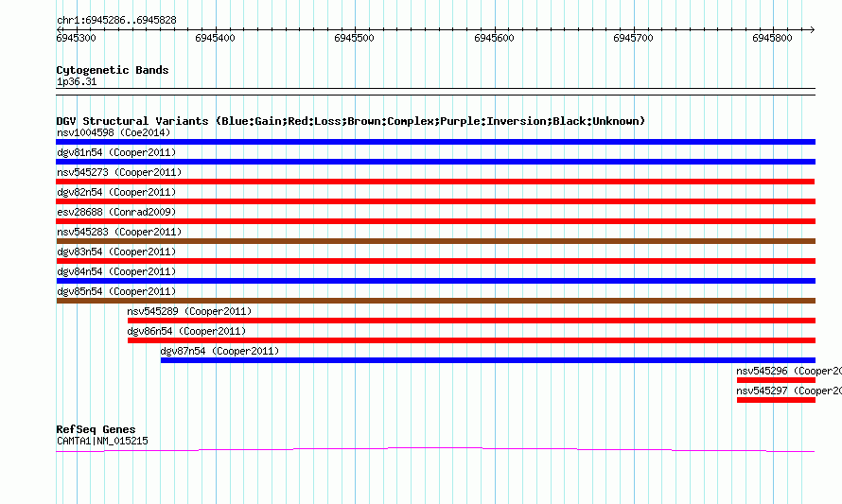
Task: Click the red bar beneath esv28688
Action: point(435,221)
